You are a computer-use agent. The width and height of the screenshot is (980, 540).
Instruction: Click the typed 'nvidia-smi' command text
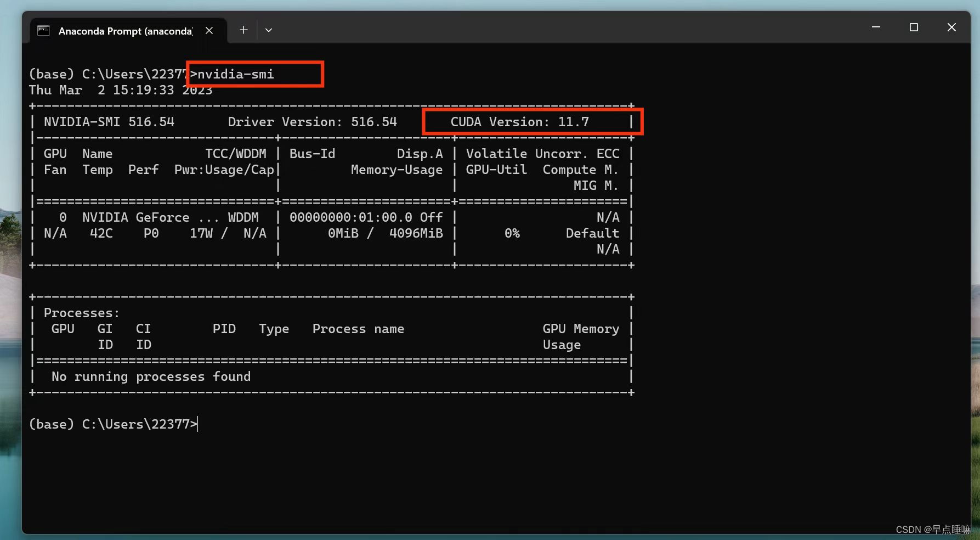[x=236, y=74]
